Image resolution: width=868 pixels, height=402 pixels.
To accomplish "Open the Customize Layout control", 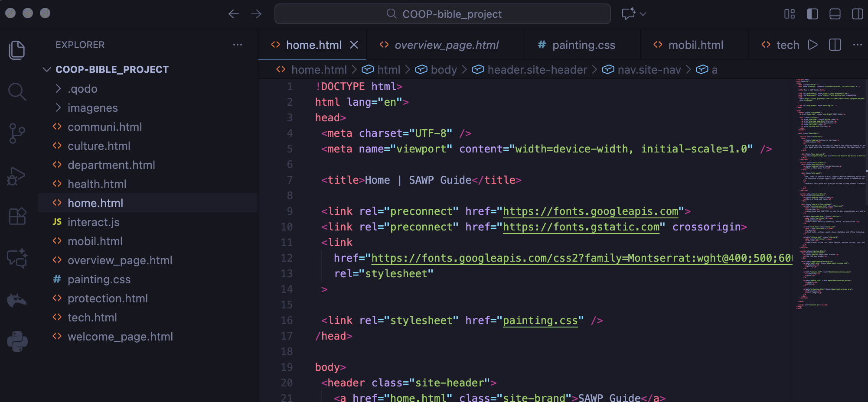I will [x=790, y=14].
